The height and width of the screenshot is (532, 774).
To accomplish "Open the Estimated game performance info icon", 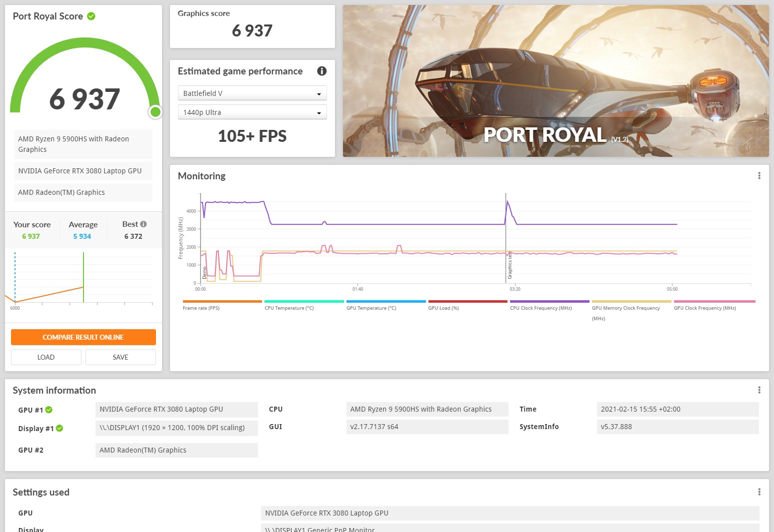I will tap(322, 71).
